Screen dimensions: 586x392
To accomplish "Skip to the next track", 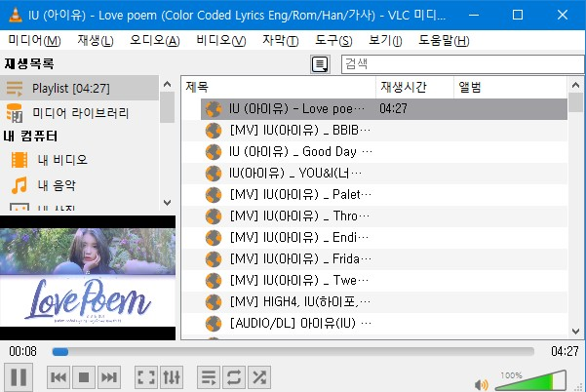I will coord(109,377).
